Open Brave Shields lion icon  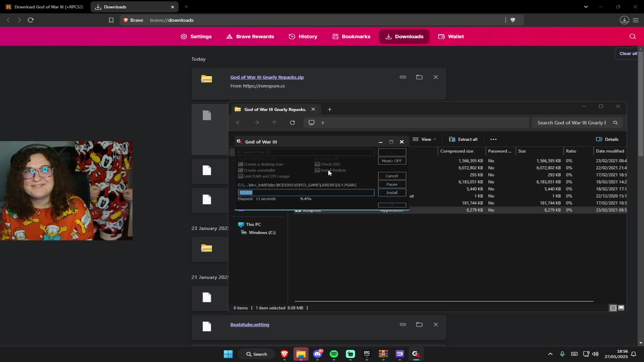513,20
